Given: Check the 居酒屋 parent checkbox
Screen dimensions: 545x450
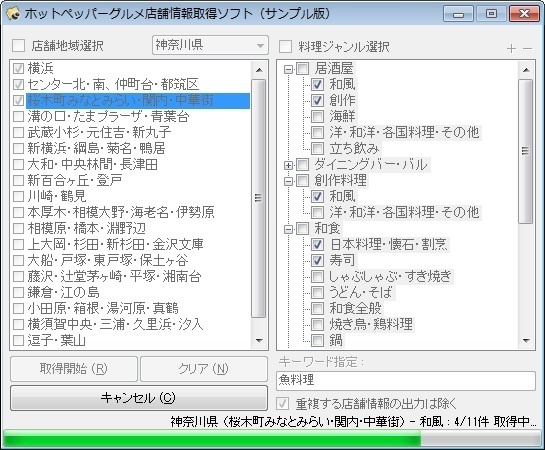Looking at the screenshot, I should [302, 68].
